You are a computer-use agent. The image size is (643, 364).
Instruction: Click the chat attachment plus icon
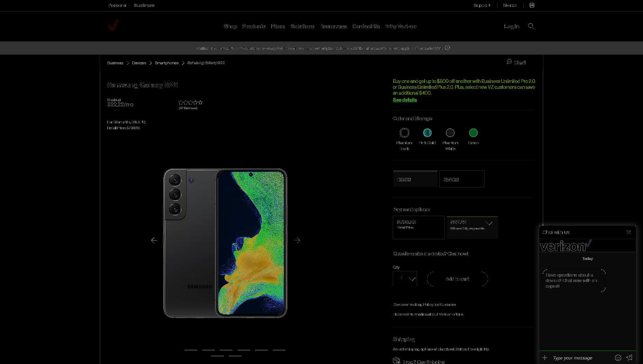[x=545, y=358]
